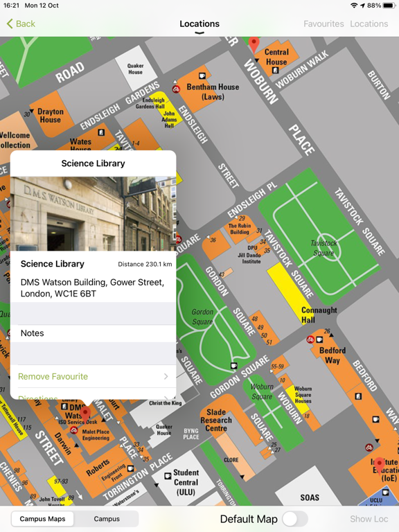Tap library icon on Bedford Way building

(x=358, y=396)
